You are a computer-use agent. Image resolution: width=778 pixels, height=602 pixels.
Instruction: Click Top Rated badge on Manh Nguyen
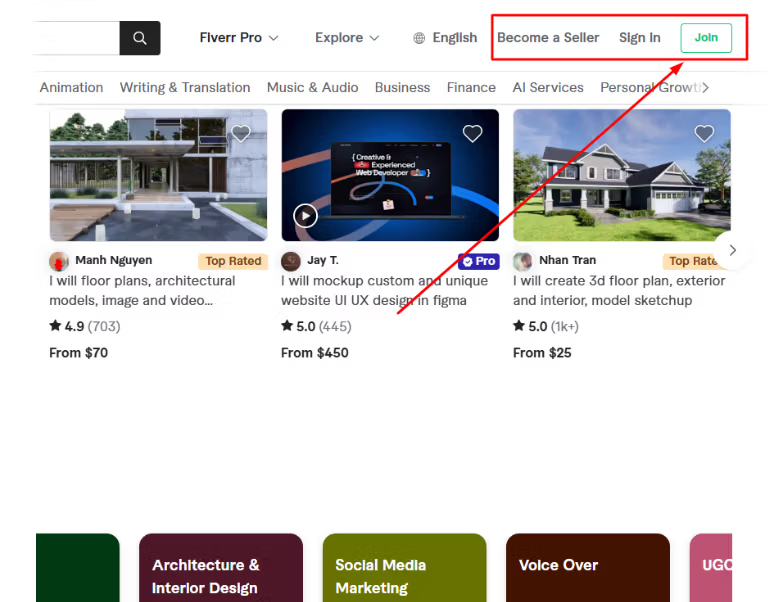[233, 261]
